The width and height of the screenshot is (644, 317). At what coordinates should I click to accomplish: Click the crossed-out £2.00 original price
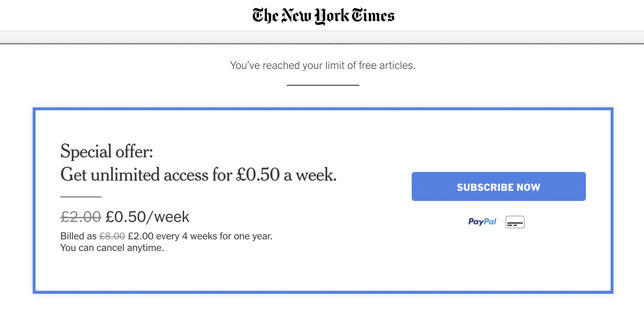tap(80, 217)
